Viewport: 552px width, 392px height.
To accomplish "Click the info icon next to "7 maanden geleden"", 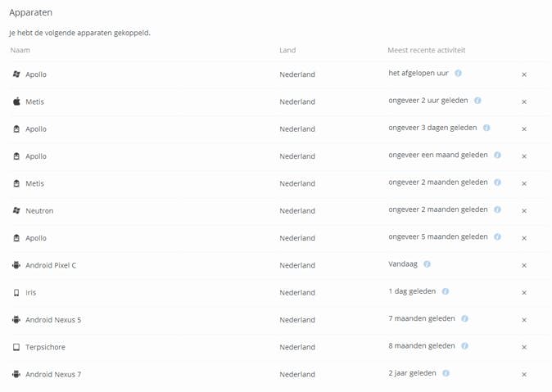I will click(464, 318).
